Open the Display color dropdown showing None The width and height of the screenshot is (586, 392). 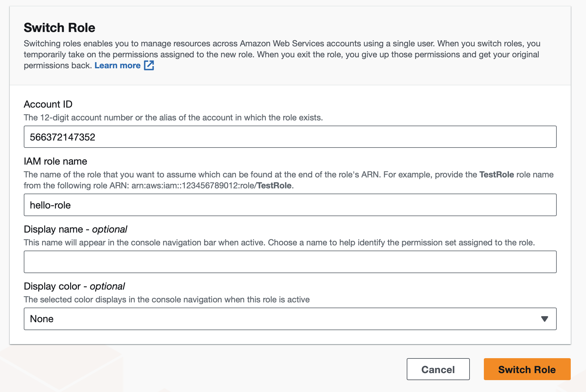pyautogui.click(x=290, y=319)
